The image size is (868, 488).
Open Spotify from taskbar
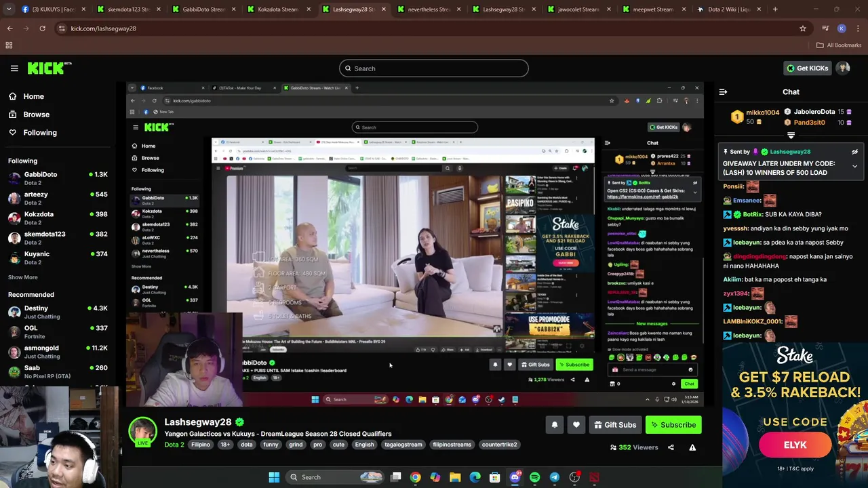(534, 477)
